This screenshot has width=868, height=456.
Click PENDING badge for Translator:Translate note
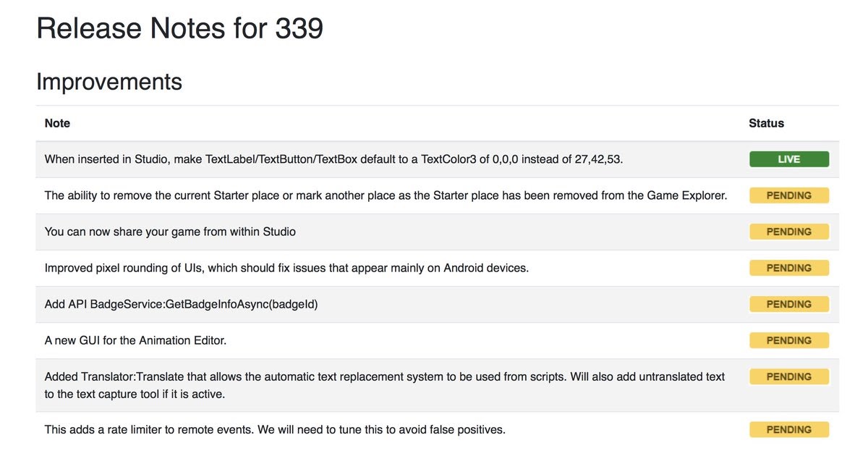(788, 376)
